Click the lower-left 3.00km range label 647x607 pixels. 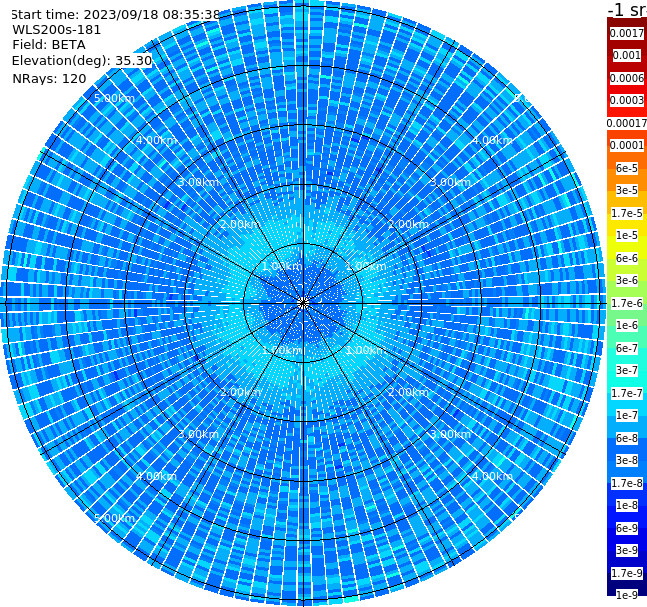[198, 434]
